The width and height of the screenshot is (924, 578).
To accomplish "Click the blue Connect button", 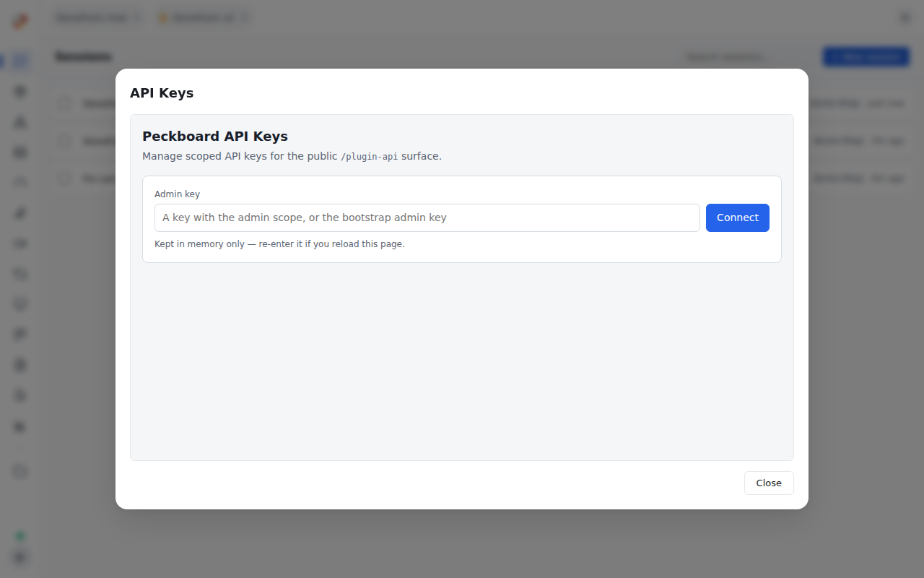I will (737, 217).
